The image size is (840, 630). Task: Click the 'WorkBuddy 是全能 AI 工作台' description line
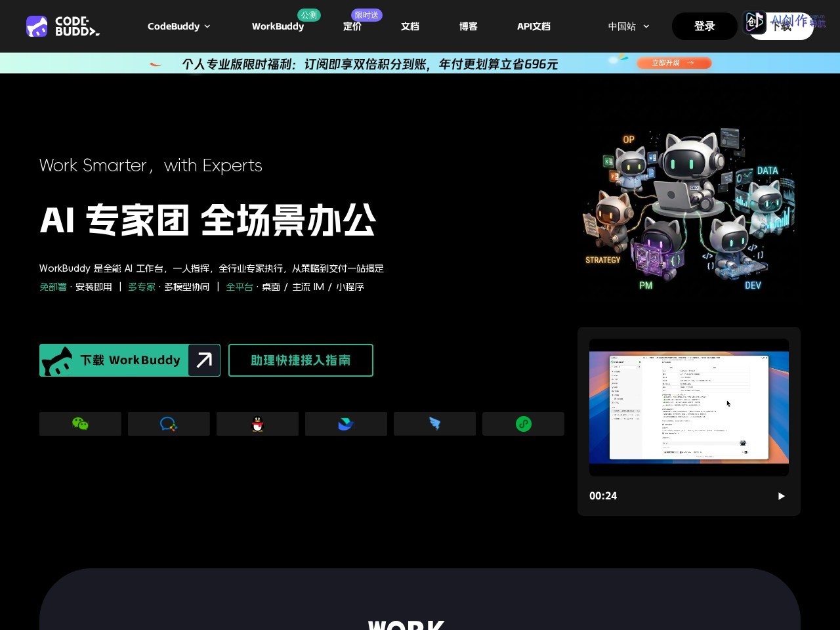(211, 268)
